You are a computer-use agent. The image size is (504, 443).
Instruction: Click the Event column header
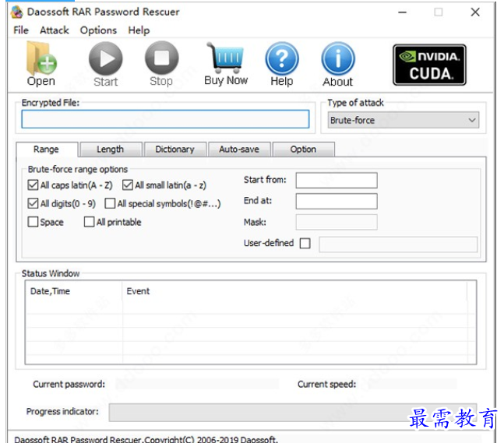(x=294, y=291)
